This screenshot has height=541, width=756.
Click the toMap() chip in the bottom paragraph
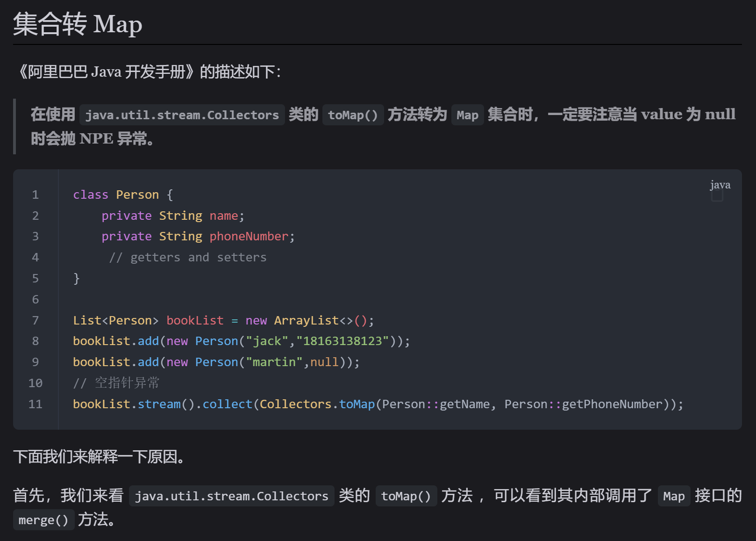coord(406,496)
